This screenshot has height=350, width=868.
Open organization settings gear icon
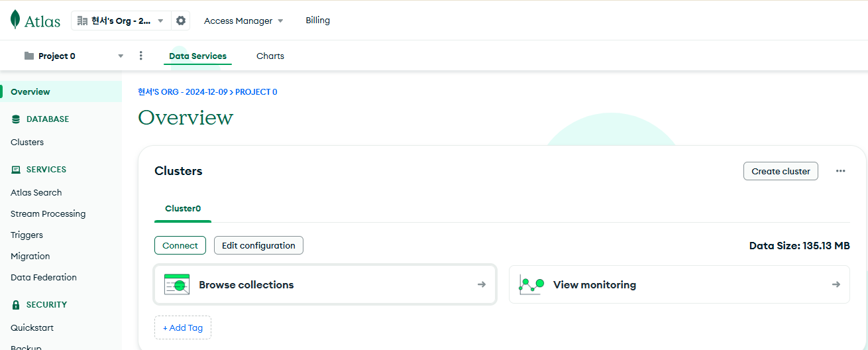point(181,21)
